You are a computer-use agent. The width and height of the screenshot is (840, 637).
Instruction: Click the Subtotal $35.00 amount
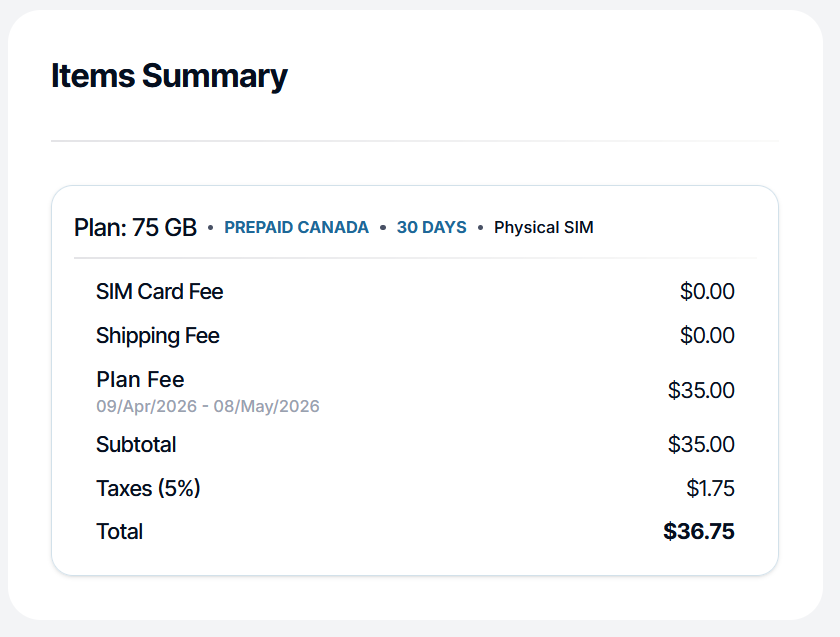701,445
